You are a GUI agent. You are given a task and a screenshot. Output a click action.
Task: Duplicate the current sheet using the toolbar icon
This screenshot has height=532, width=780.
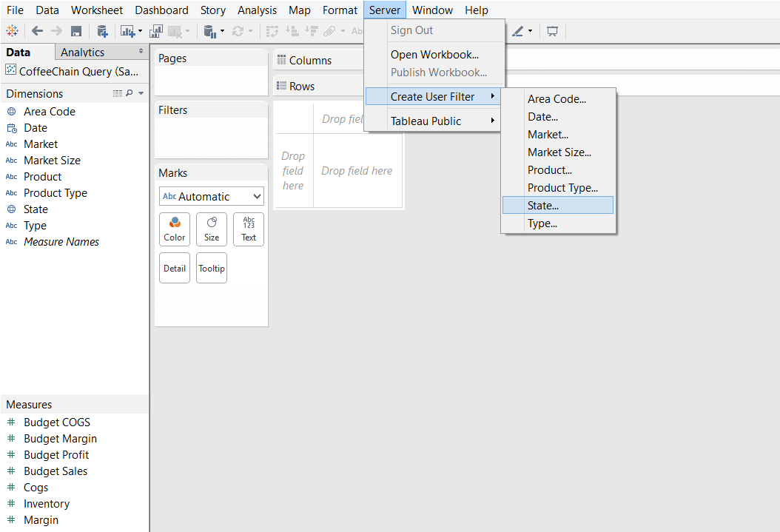(x=156, y=30)
